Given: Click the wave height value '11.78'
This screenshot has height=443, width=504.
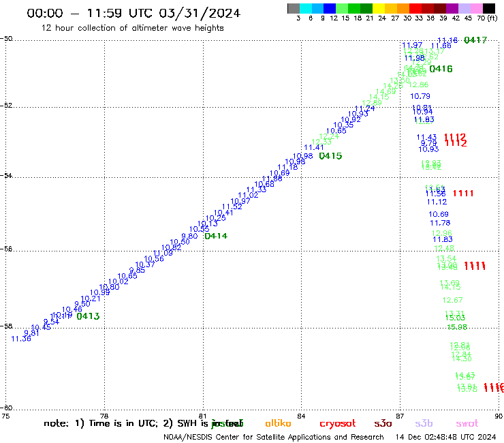Looking at the screenshot, I should (440, 223).
